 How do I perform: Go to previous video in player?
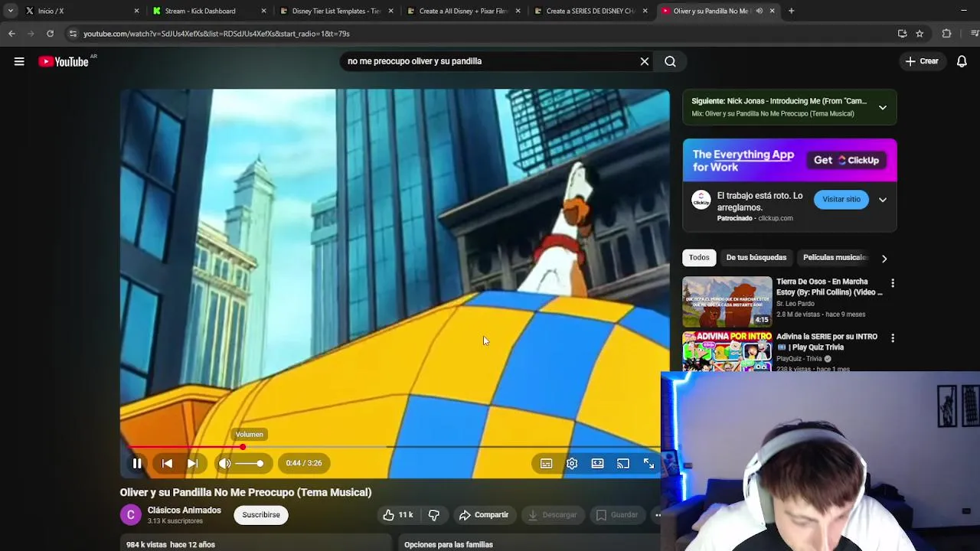tap(167, 463)
